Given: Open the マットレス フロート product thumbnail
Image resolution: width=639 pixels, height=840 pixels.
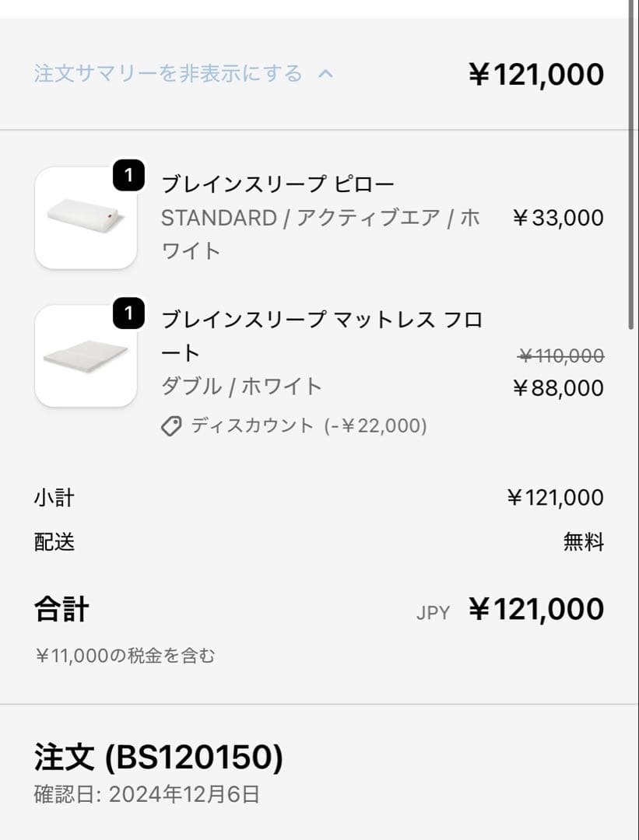Looking at the screenshot, I should pyautogui.click(x=86, y=356).
